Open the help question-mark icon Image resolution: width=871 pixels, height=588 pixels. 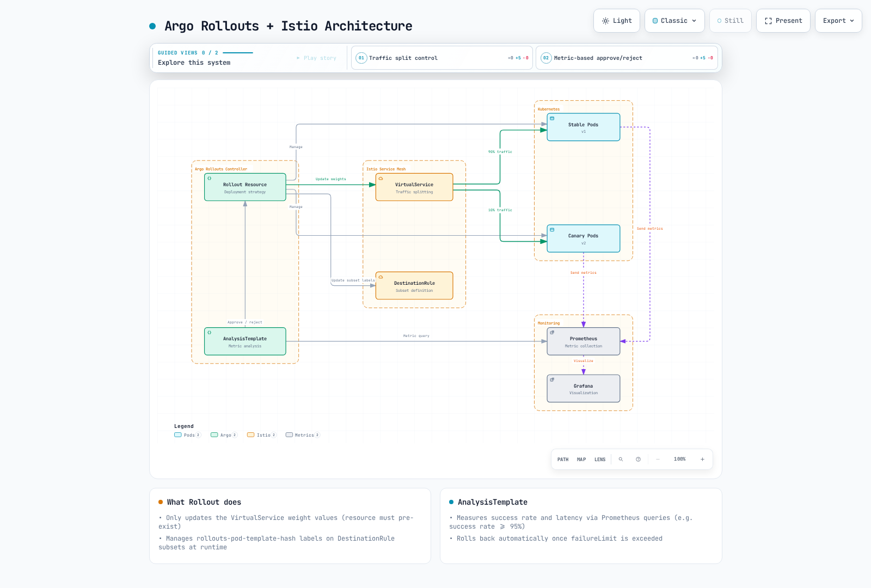(638, 460)
